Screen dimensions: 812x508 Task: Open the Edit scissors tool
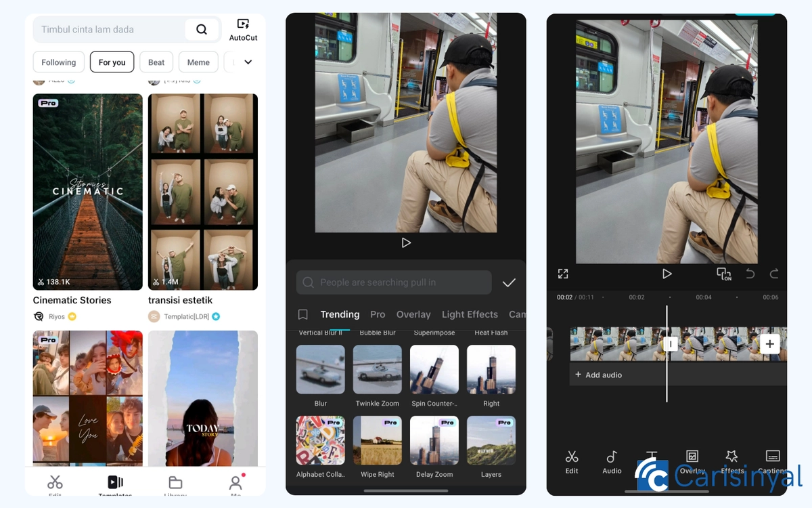[x=572, y=463]
